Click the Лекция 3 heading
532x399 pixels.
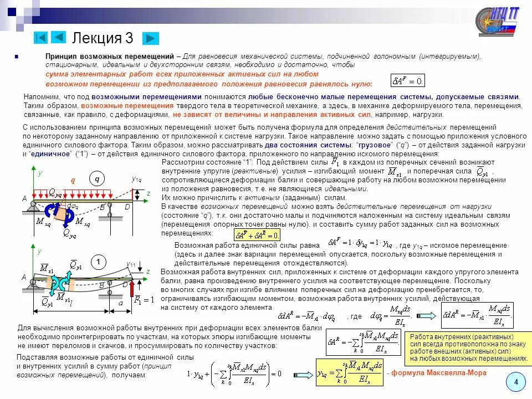point(103,38)
